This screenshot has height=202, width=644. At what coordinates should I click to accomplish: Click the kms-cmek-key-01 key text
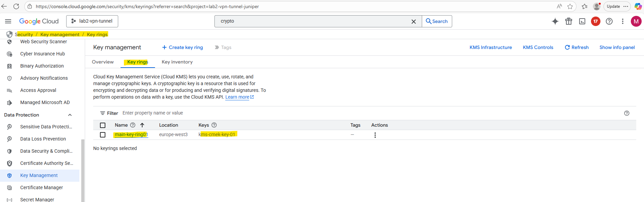pos(217,134)
